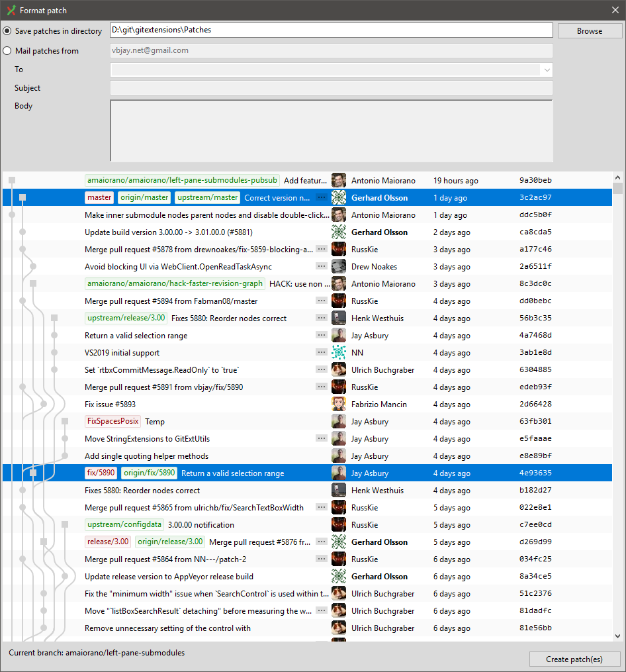The height and width of the screenshot is (672, 626).
Task: Expand ellipsis on merge pull request #5865 row
Action: point(322,507)
